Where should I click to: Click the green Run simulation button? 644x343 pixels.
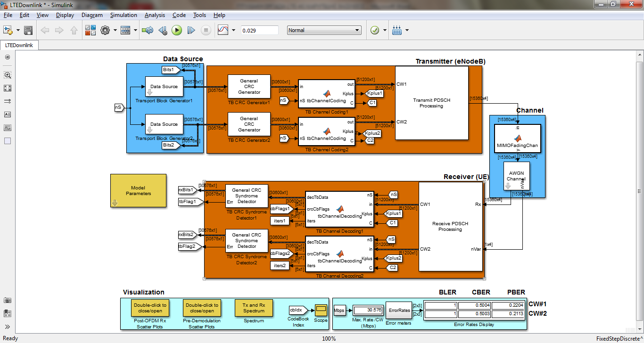(177, 30)
